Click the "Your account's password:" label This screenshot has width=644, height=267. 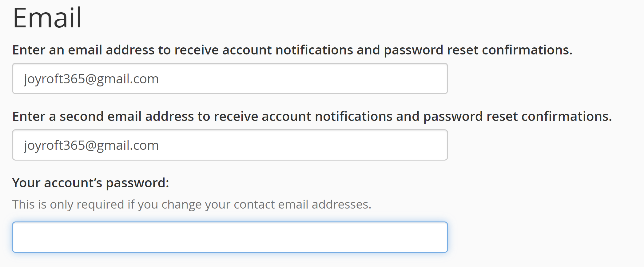(x=91, y=183)
